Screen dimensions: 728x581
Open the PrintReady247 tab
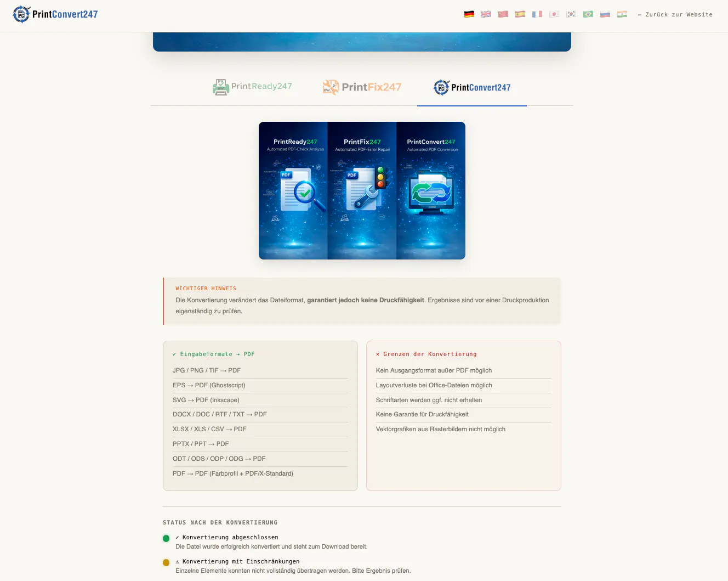point(252,87)
